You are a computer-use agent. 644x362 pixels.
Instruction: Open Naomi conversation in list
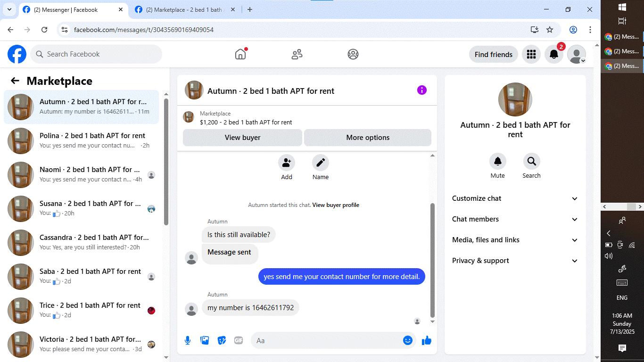pyautogui.click(x=81, y=175)
